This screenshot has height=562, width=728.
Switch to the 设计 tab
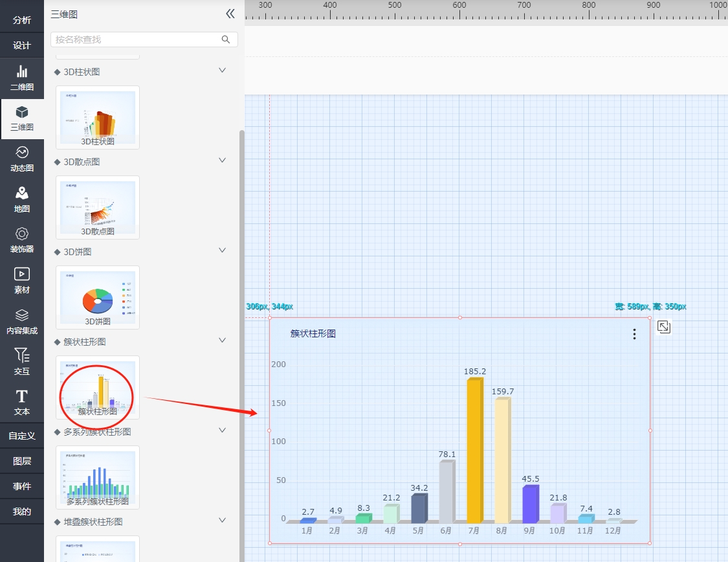tap(22, 45)
